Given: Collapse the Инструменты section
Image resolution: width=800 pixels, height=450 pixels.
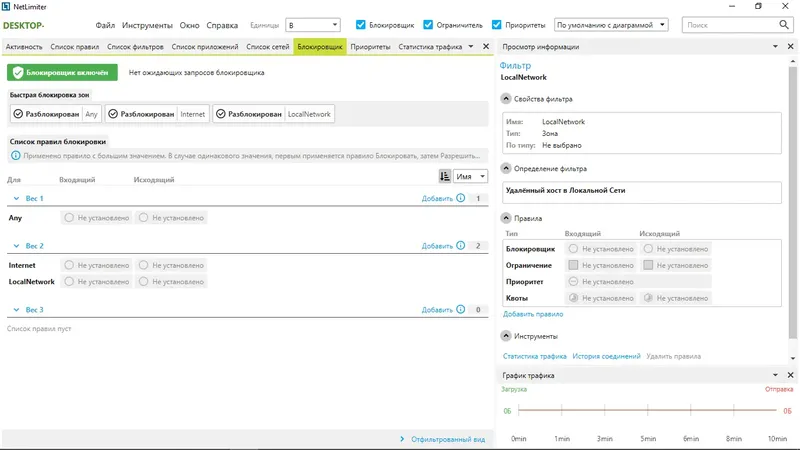Looking at the screenshot, I should pos(506,336).
